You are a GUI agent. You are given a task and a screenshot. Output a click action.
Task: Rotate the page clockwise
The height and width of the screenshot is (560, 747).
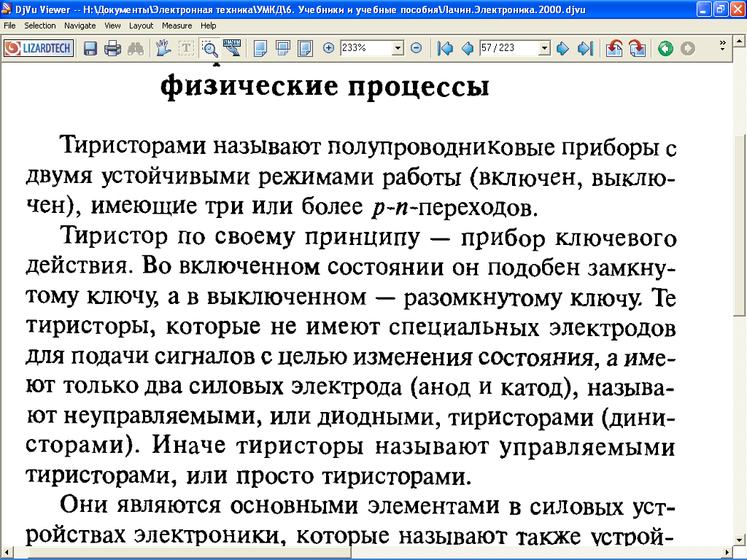637,48
